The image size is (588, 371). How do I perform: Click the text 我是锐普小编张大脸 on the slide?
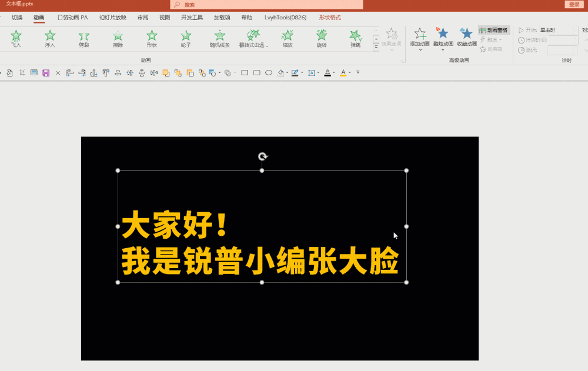(260, 260)
